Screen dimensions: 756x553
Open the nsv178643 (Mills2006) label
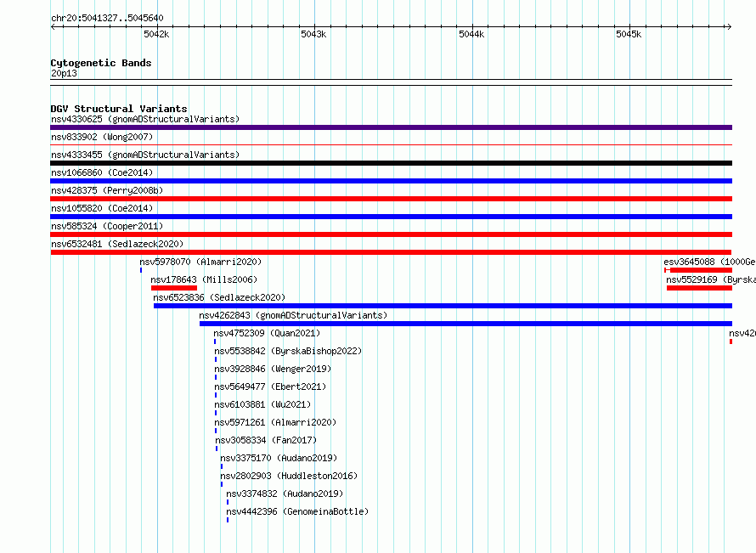[204, 279]
